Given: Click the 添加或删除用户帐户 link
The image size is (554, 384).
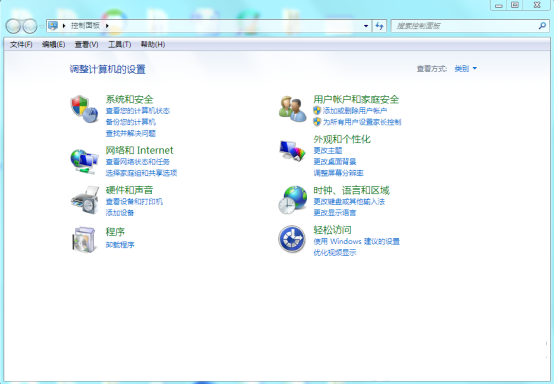Looking at the screenshot, I should click(355, 111).
